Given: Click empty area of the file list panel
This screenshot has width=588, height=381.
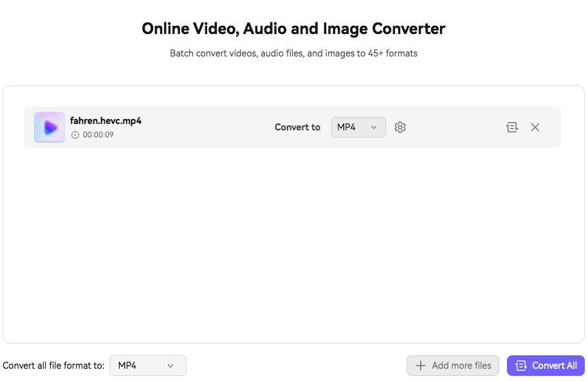Looking at the screenshot, I should pos(293,244).
